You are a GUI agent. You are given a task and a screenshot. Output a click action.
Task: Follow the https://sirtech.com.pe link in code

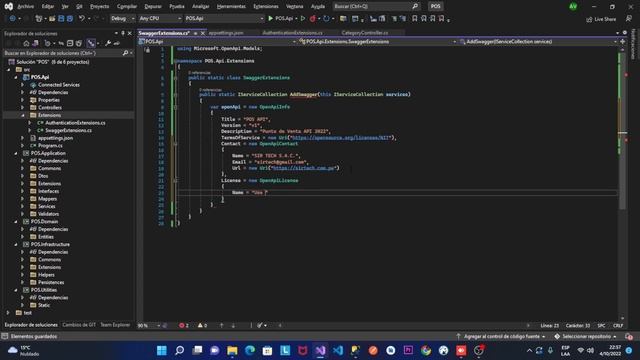[x=303, y=168]
